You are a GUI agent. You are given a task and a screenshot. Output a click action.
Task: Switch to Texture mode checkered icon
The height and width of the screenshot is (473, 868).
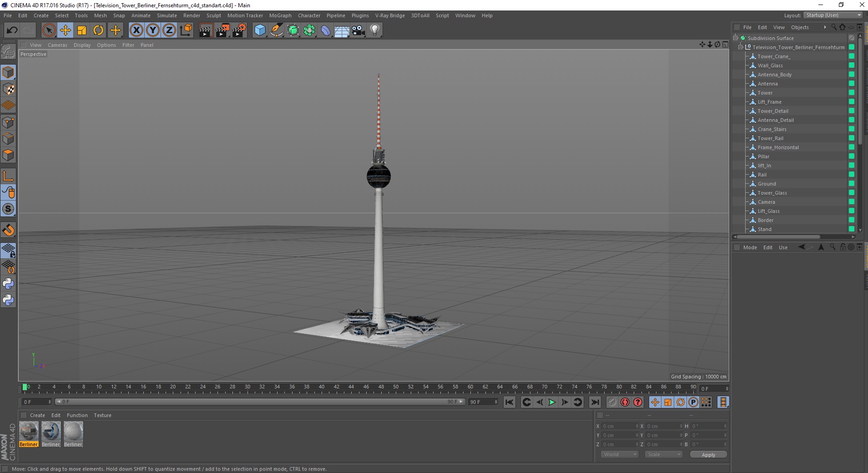(x=9, y=89)
